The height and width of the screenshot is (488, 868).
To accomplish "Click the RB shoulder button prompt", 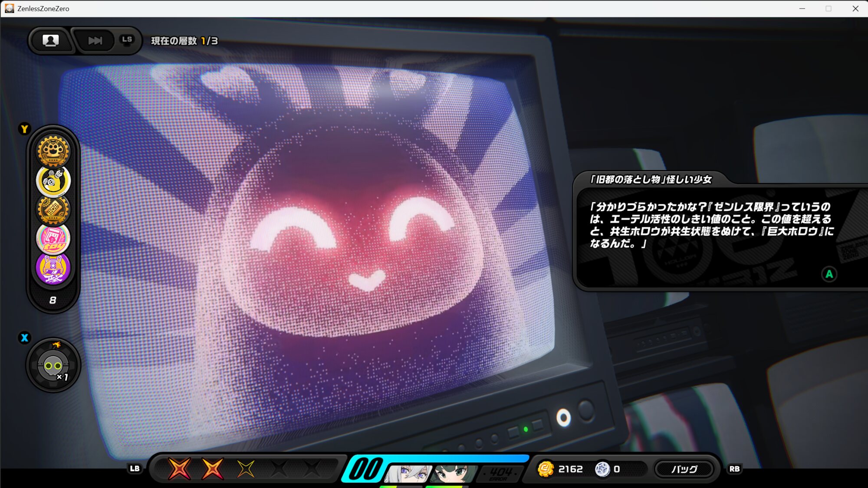I will coord(734,469).
